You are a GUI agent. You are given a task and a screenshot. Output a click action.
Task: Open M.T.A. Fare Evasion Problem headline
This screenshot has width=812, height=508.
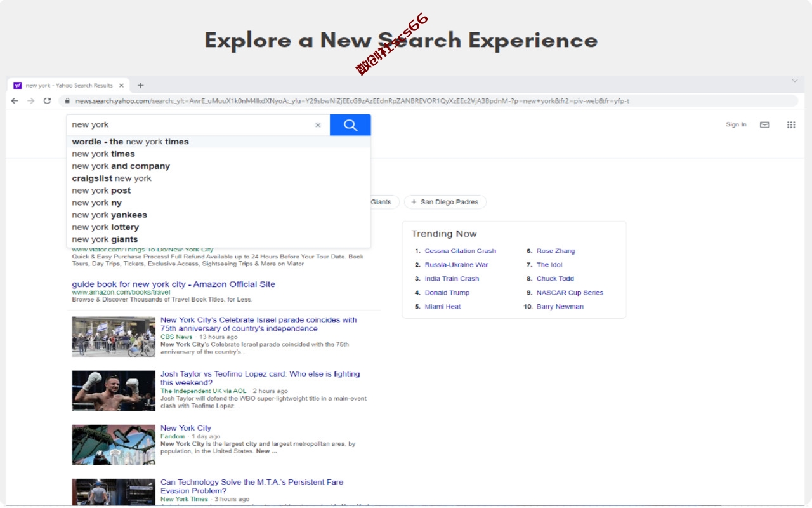pyautogui.click(x=252, y=486)
